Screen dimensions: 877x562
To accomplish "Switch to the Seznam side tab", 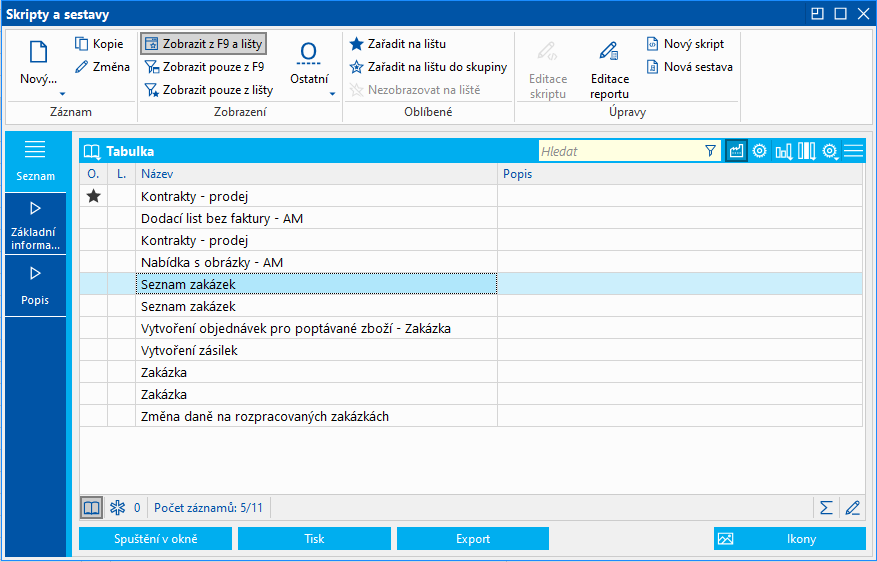I will (35, 162).
